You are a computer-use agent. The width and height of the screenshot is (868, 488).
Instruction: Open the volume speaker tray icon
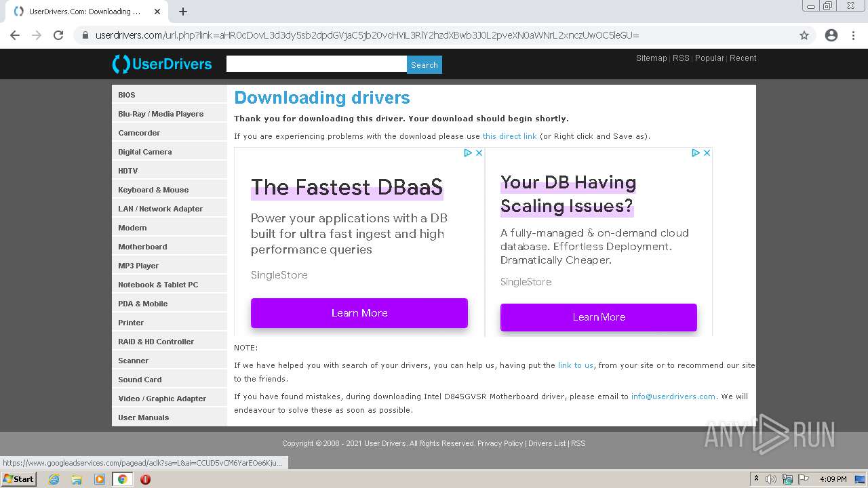coord(771,479)
